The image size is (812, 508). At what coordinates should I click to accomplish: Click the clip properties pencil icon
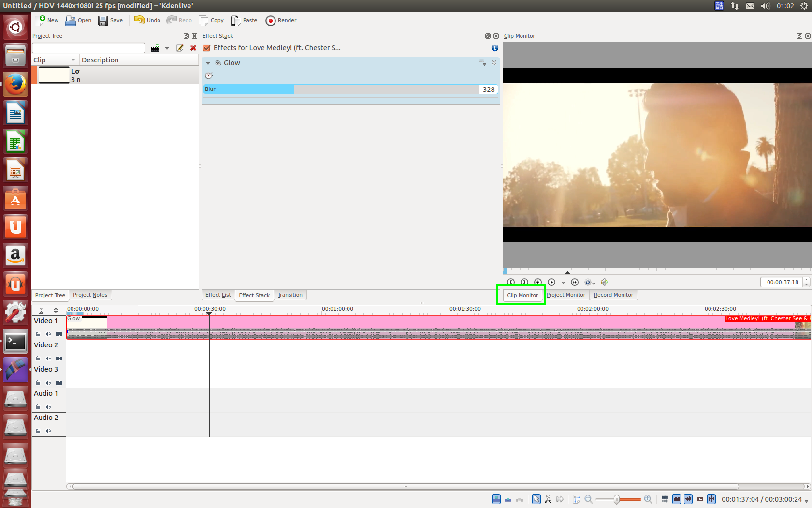pos(180,48)
